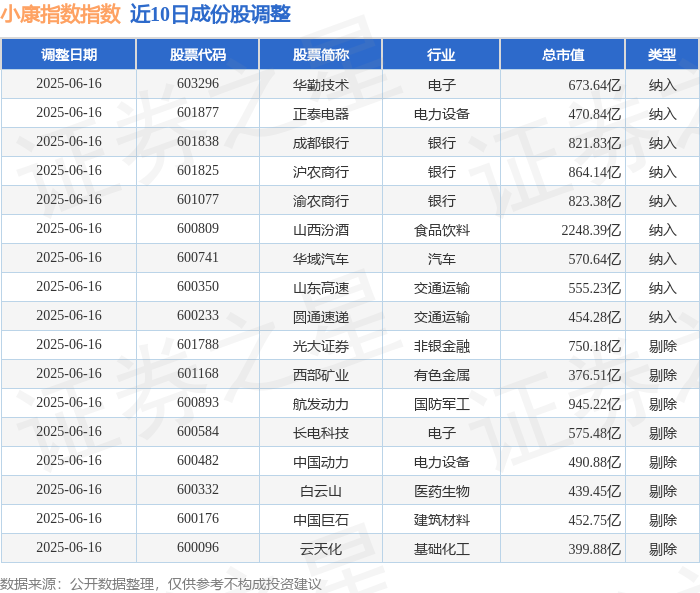Click market value 821.83亿
The width and height of the screenshot is (700, 593).
(x=594, y=142)
